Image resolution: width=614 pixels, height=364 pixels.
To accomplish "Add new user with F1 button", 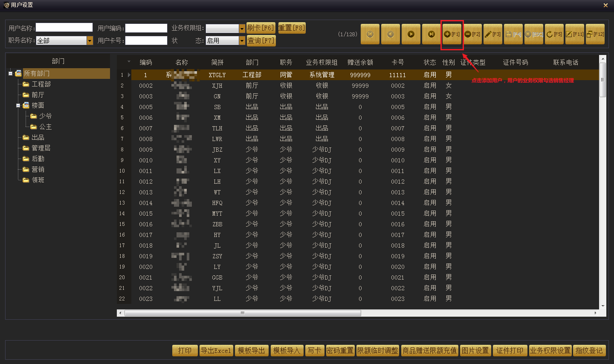I will [452, 34].
